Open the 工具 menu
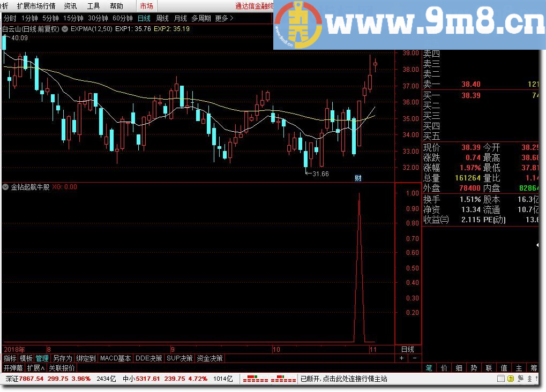This screenshot has height=392, width=546. click(x=93, y=6)
